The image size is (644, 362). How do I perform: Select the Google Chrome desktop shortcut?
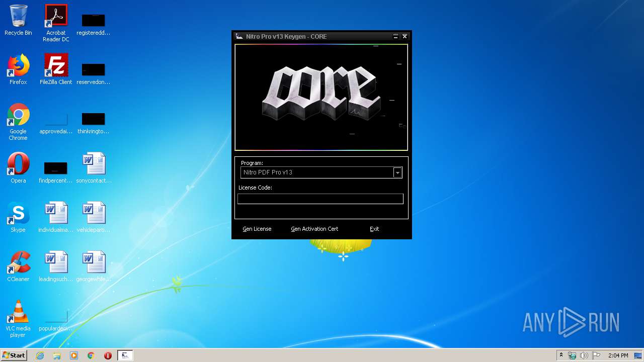click(18, 122)
